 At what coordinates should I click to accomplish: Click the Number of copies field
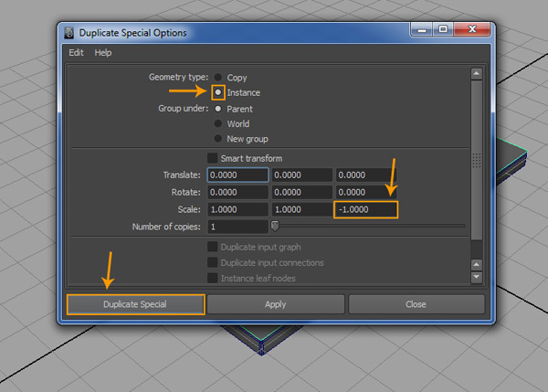click(x=237, y=227)
